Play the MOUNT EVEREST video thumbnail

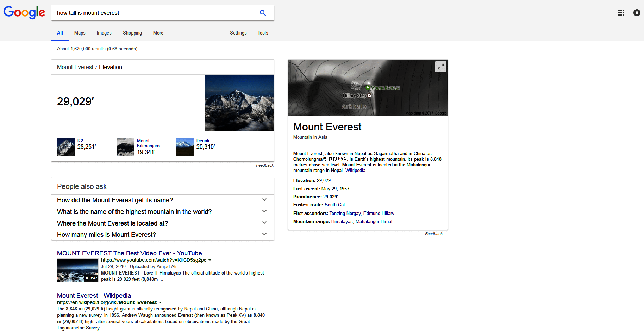(77, 270)
